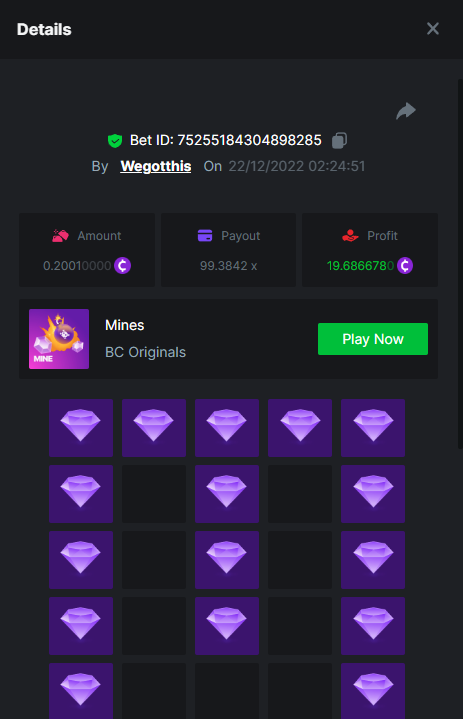Click the Profit coin currency icon
This screenshot has height=719, width=463.
click(x=405, y=265)
